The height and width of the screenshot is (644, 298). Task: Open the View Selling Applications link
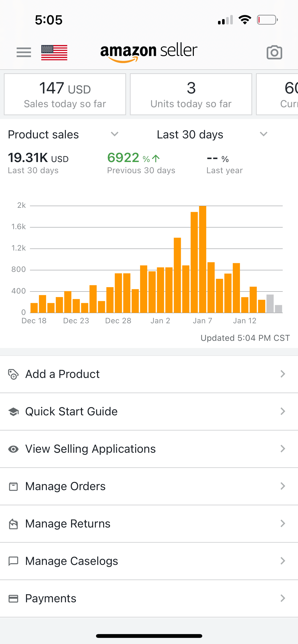pos(90,449)
